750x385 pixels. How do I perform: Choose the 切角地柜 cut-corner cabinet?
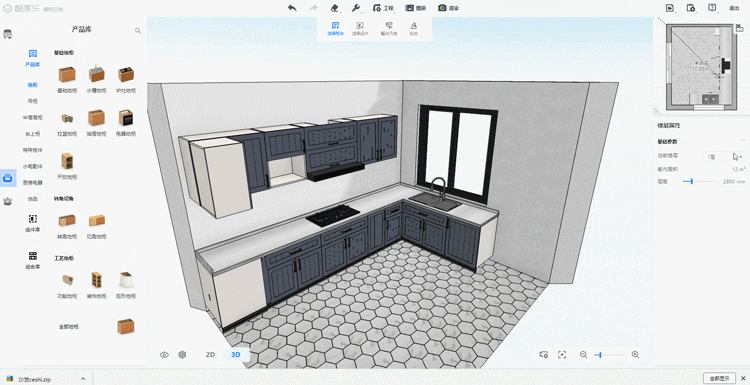tap(96, 226)
